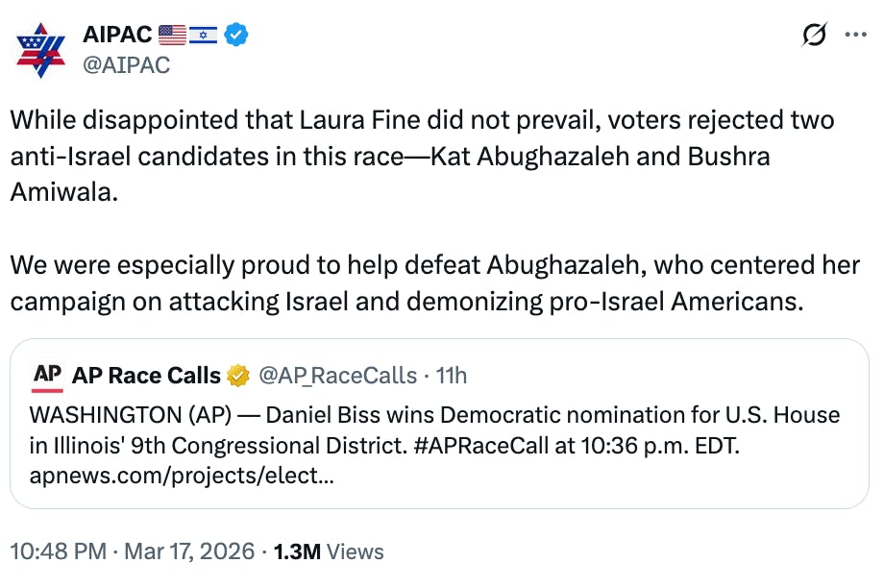Open the three-dot more options menu
Image resolution: width=884 pixels, height=588 pixels.
(x=857, y=35)
